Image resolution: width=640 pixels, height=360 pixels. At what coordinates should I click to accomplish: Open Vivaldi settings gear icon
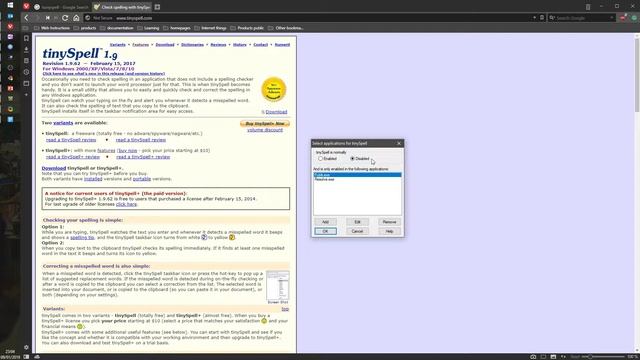[26, 347]
